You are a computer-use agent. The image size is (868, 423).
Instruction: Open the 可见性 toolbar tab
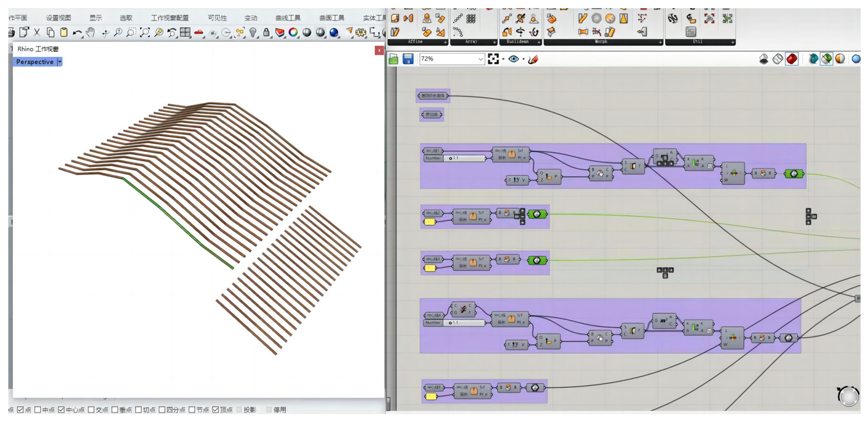click(217, 18)
